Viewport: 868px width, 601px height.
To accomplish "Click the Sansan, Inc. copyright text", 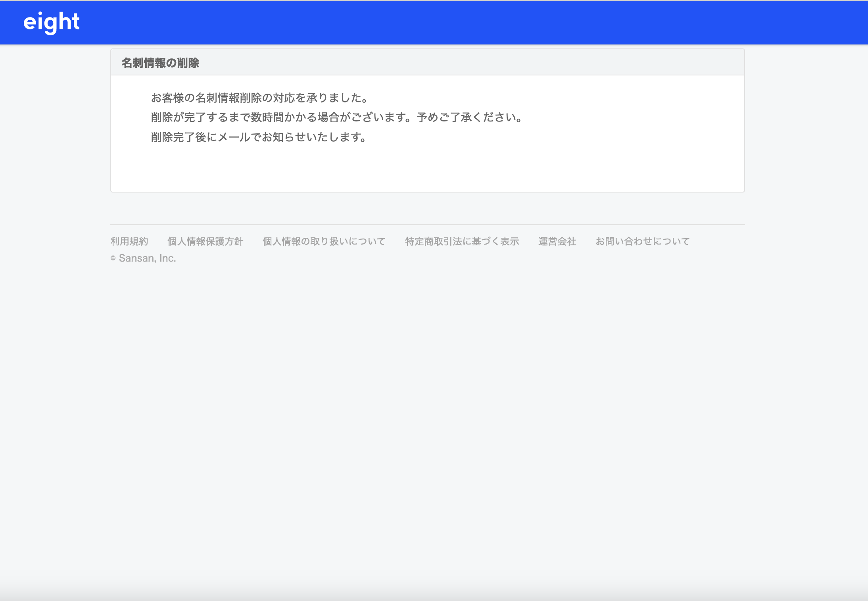I will coord(147,258).
